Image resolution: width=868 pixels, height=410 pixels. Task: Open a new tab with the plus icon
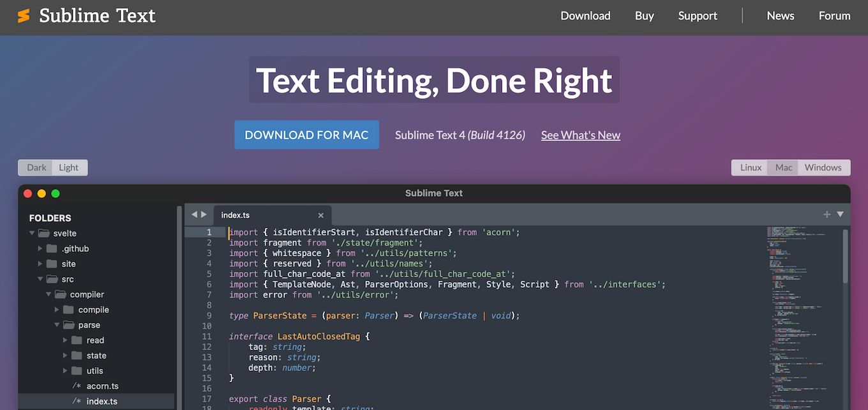pyautogui.click(x=827, y=215)
